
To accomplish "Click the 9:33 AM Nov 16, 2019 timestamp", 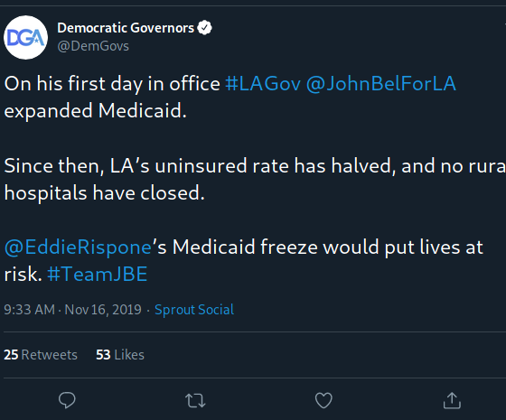I will 72,310.
